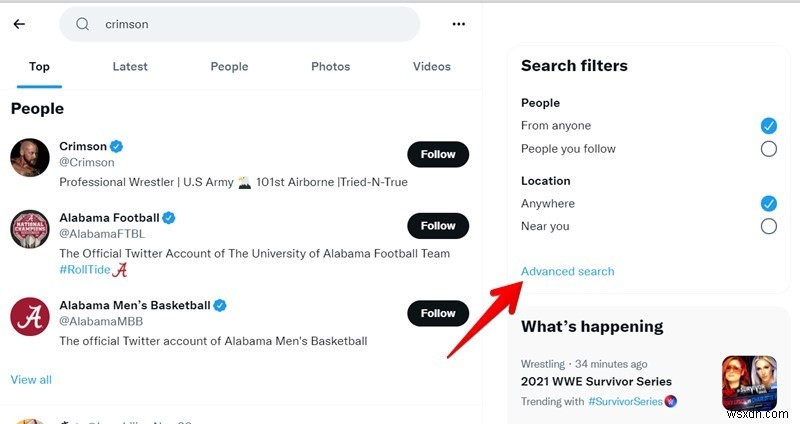
Task: Open Alabama Men's Basketball avatar
Action: 30,316
